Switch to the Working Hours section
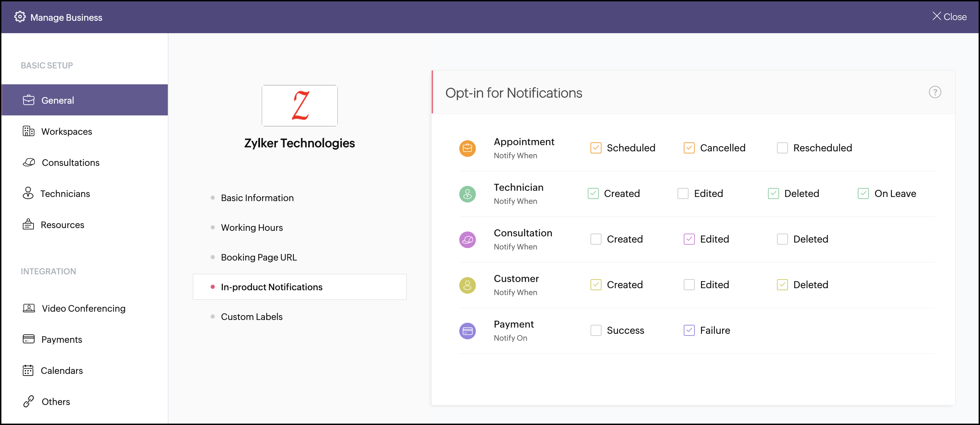Screen dimensions: 980x425 (x=251, y=227)
